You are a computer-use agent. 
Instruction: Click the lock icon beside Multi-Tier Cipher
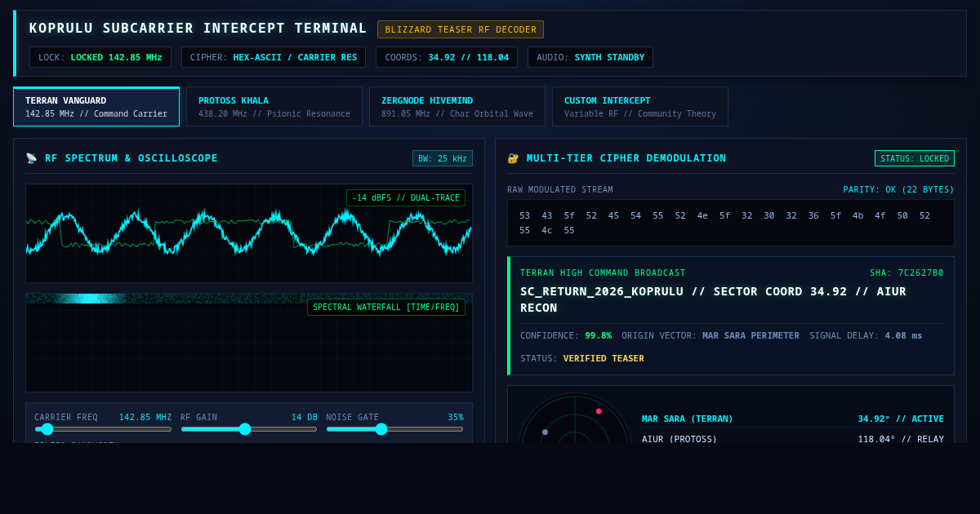(513, 158)
